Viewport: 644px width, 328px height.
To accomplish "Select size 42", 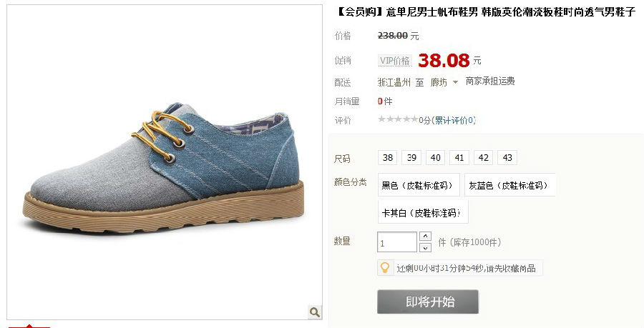I will coord(484,157).
